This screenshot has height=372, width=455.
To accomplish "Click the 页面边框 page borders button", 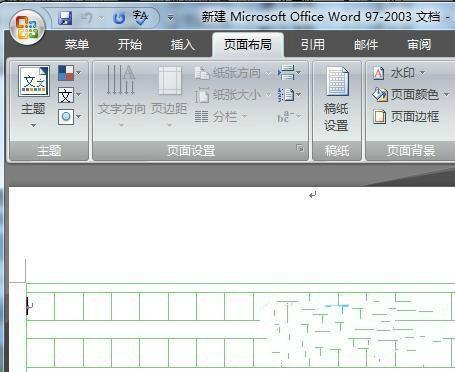I will pyautogui.click(x=406, y=117).
